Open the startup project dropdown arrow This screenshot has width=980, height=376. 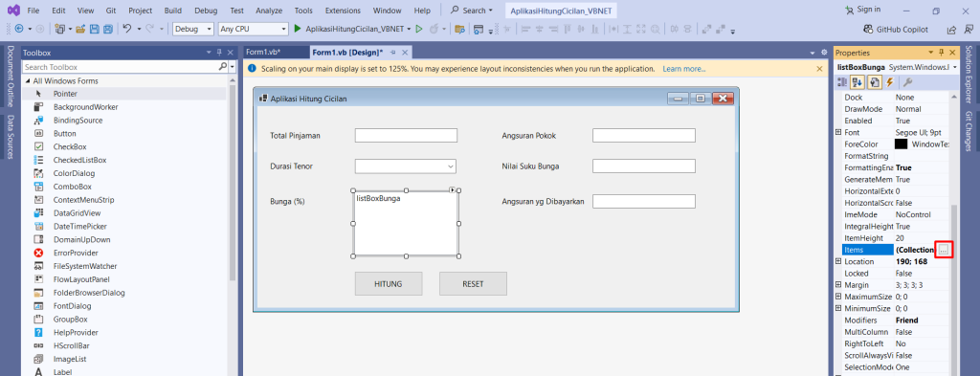[x=410, y=29]
